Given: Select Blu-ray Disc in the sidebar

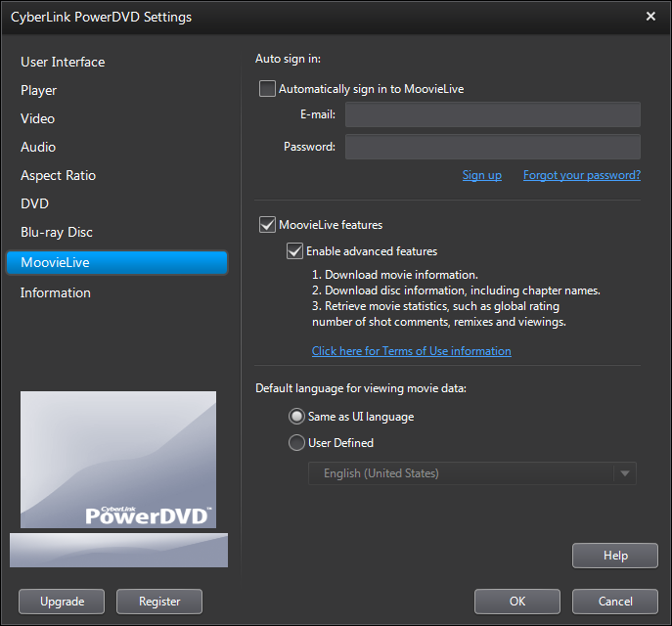Looking at the screenshot, I should pos(57,232).
